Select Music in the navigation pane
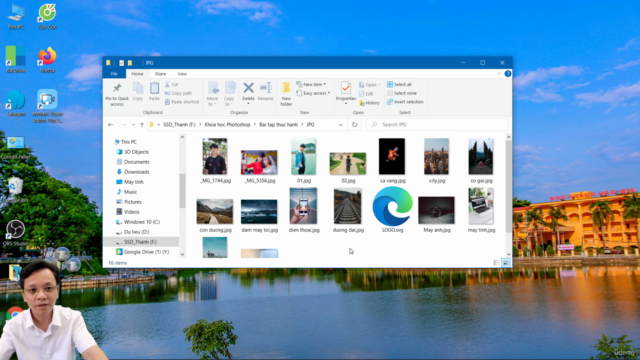 click(x=130, y=192)
